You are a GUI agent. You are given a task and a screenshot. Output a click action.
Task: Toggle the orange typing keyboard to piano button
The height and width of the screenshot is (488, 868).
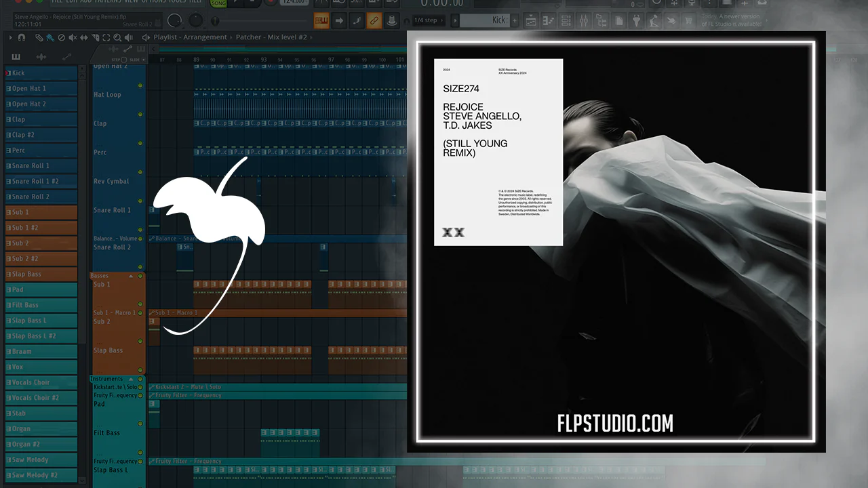[x=322, y=21]
